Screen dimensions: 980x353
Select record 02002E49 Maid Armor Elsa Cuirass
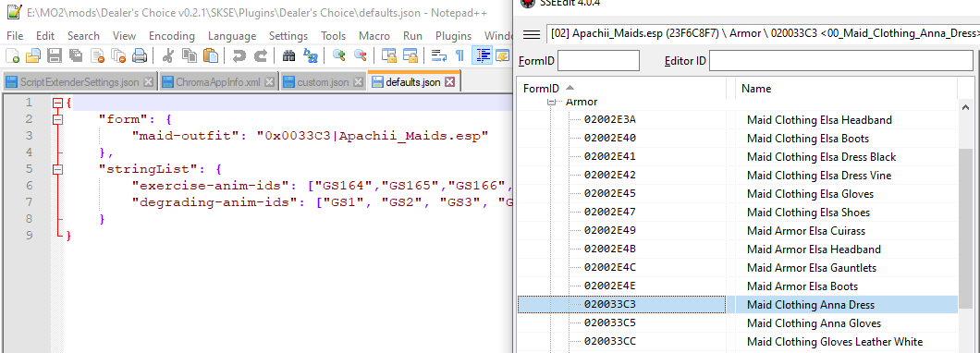[738, 230]
